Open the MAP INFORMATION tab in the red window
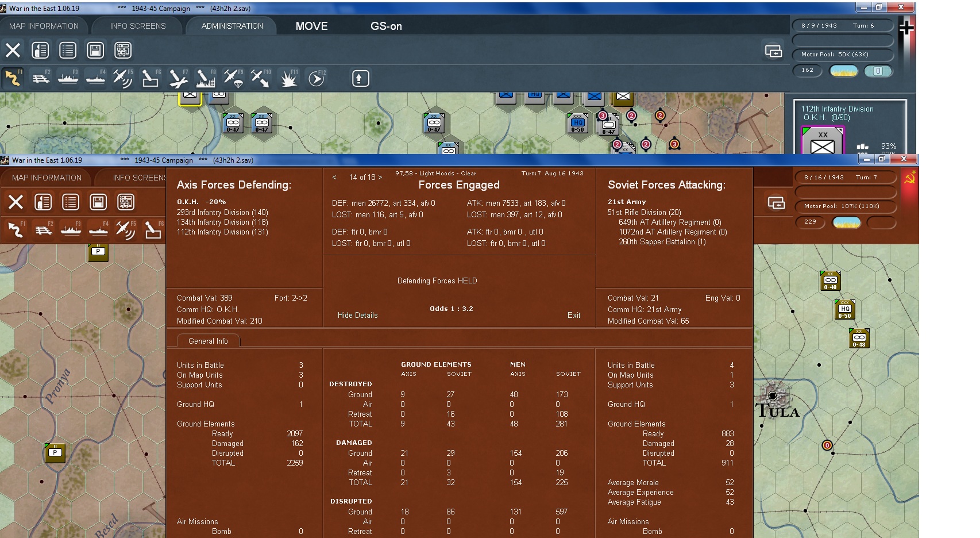 (x=47, y=178)
